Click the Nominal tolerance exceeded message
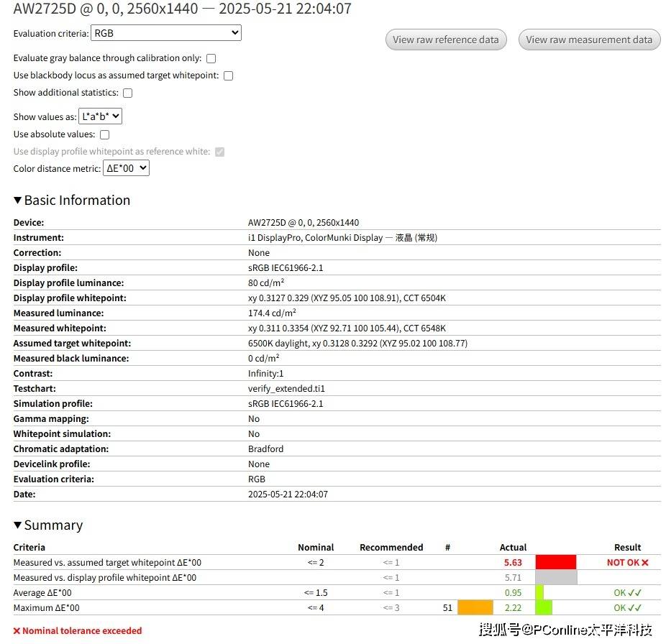Image resolution: width=666 pixels, height=644 pixels. tap(78, 631)
